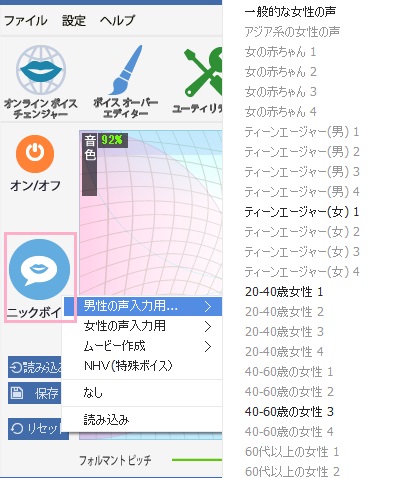Select 60代以上の女性 1 voice
The image size is (399, 478).
coord(292,452)
